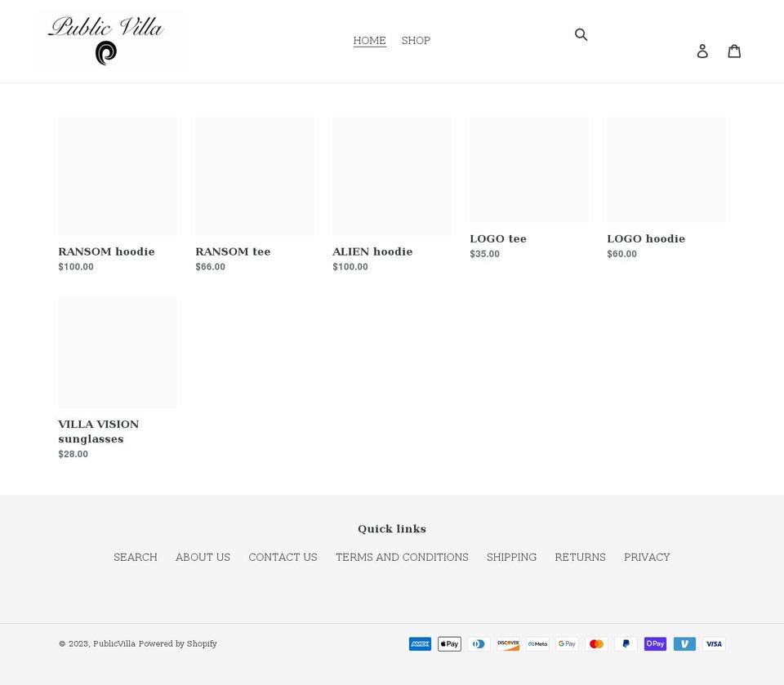The height and width of the screenshot is (685, 784).
Task: Open the RETURNS footer link
Action: [x=580, y=557]
